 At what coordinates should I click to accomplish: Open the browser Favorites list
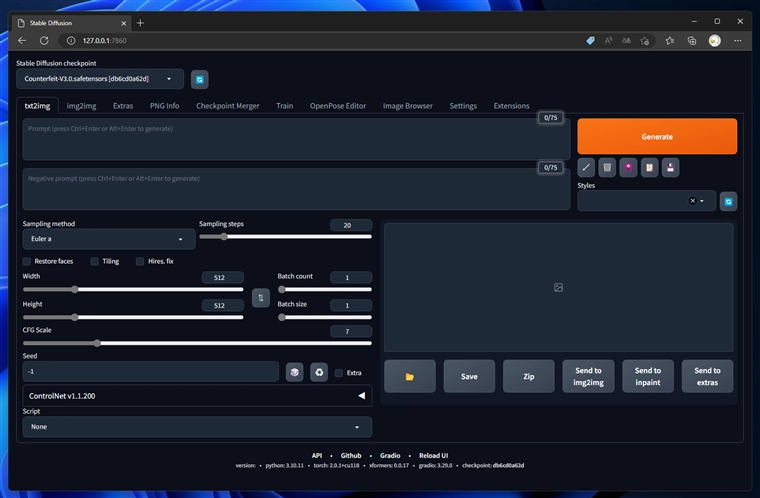pos(669,41)
